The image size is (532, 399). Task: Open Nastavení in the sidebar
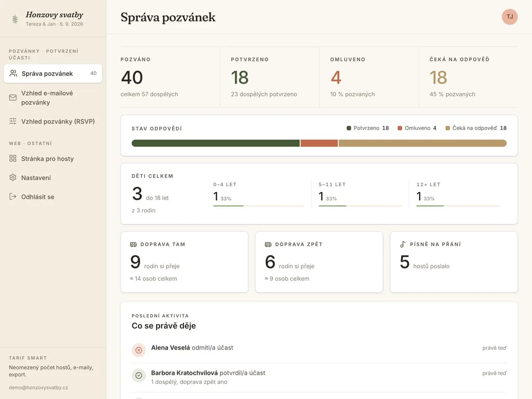point(53,177)
